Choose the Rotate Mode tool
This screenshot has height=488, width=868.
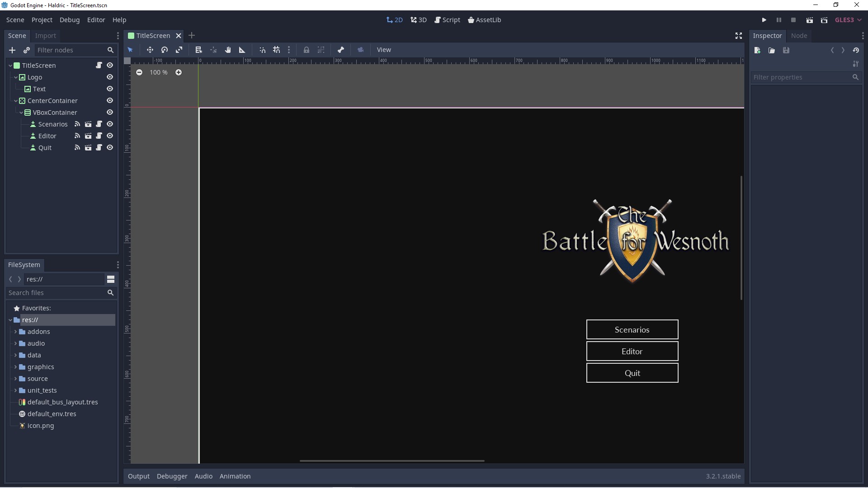[165, 50]
